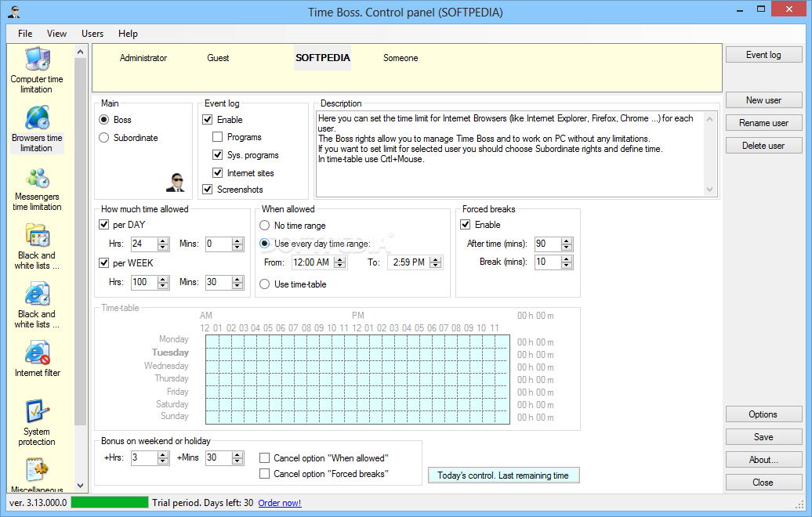
Task: Open the View menu
Action: 56,34
